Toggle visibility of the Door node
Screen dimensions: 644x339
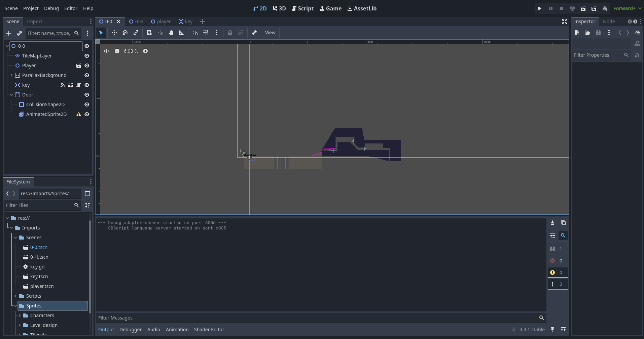[87, 95]
